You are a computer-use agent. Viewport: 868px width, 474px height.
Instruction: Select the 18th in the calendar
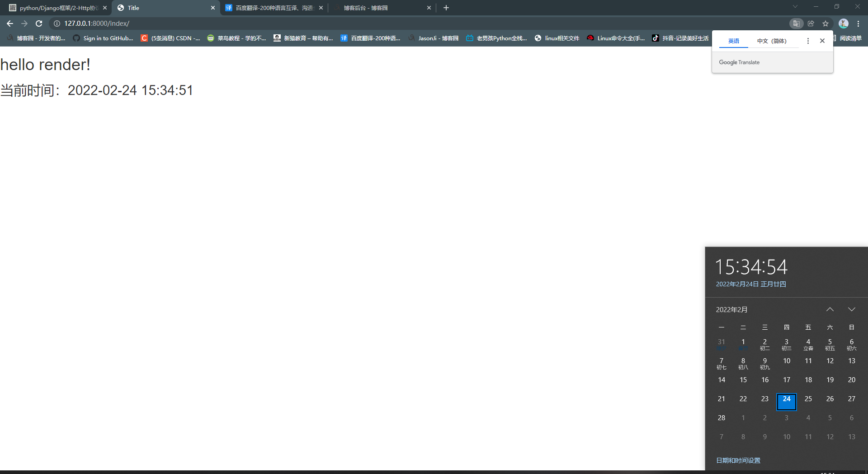tap(808, 380)
